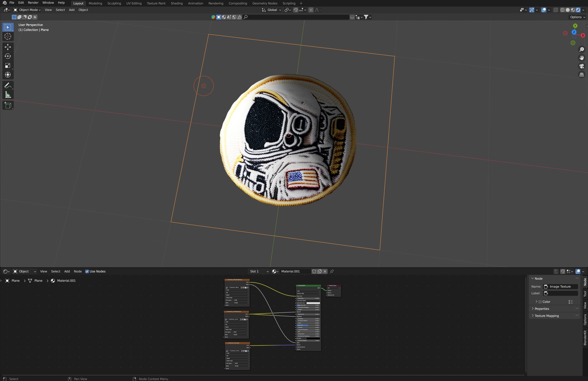This screenshot has width=588, height=381.
Task: Open the viewport Options dropdown
Action: click(x=577, y=17)
